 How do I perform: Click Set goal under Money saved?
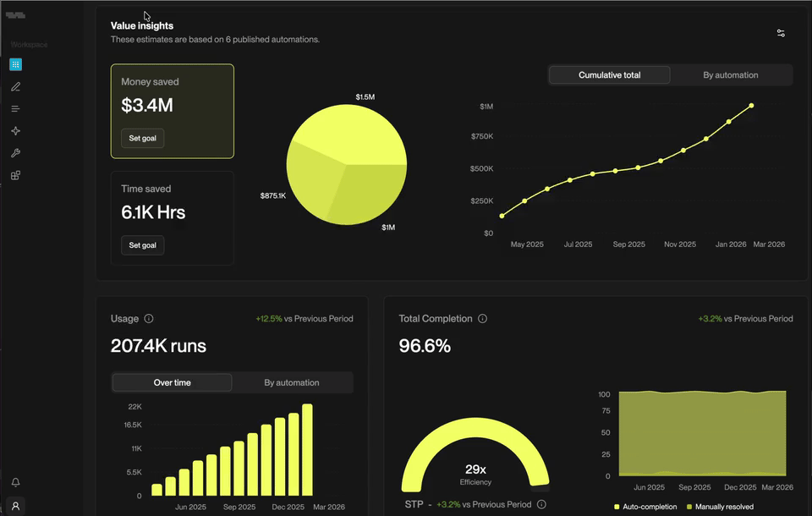click(142, 138)
